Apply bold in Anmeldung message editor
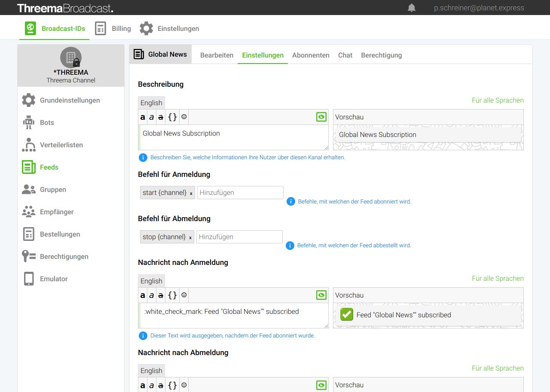This screenshot has width=550, height=392. point(143,295)
